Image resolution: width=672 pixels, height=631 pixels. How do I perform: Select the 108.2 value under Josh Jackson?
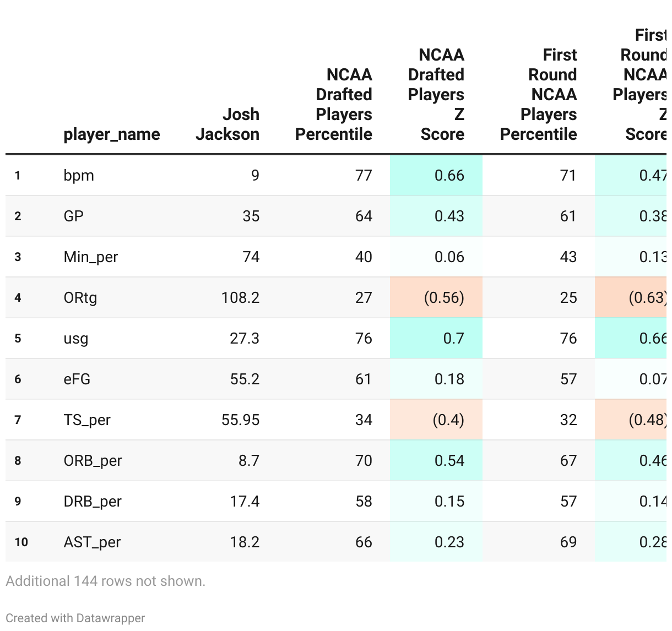pos(240,298)
